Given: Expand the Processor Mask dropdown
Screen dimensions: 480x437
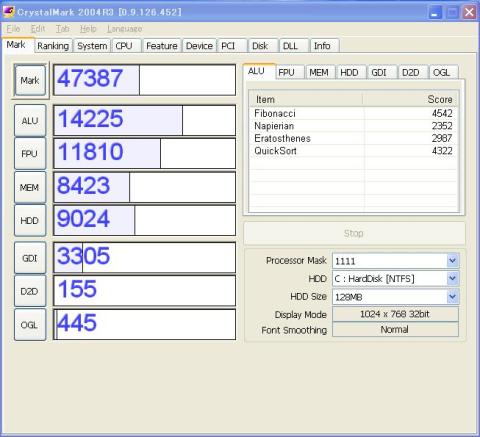Looking at the screenshot, I should (x=452, y=260).
